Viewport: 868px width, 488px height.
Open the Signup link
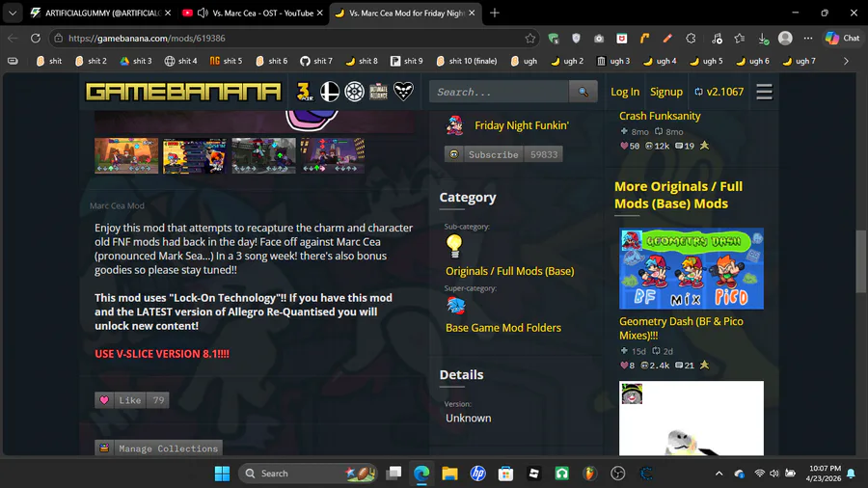[x=665, y=92]
